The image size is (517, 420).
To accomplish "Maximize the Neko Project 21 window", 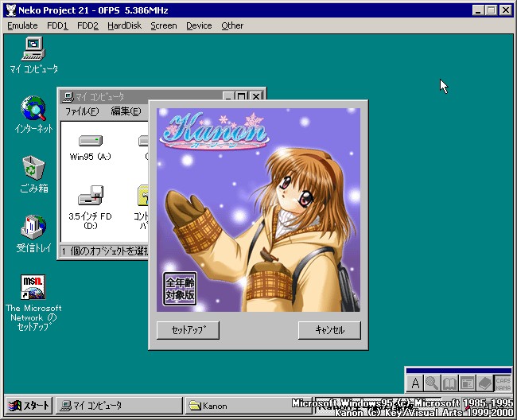I will 491,10.
